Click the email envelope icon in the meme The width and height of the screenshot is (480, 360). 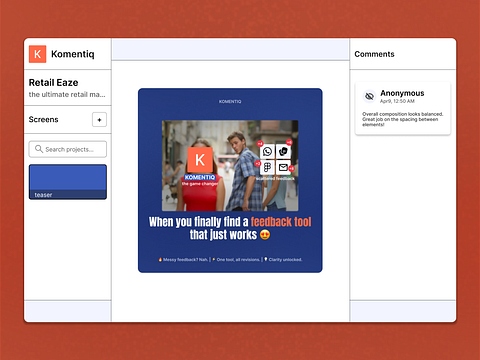click(x=283, y=167)
